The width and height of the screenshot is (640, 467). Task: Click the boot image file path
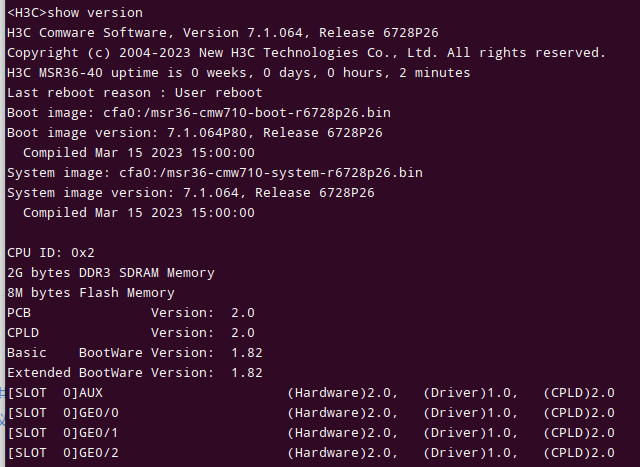tap(254, 112)
